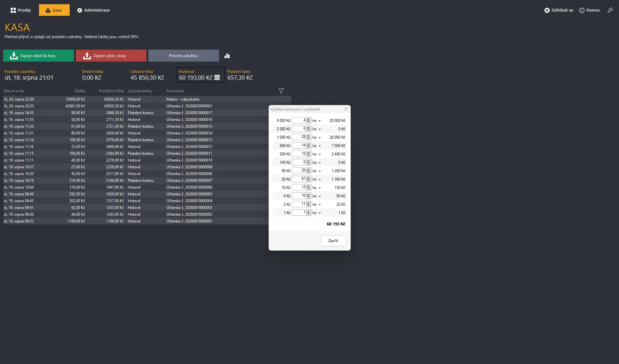Image resolution: width=619 pixels, height=364 pixels.
Task: Select receipt Účtenka č. 20260820000001
Action: point(147,106)
